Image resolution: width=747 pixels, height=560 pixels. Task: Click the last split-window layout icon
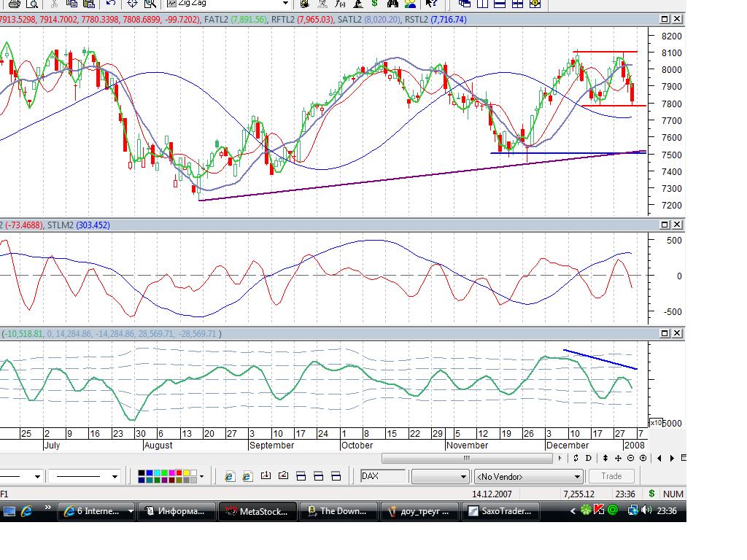pos(336,476)
